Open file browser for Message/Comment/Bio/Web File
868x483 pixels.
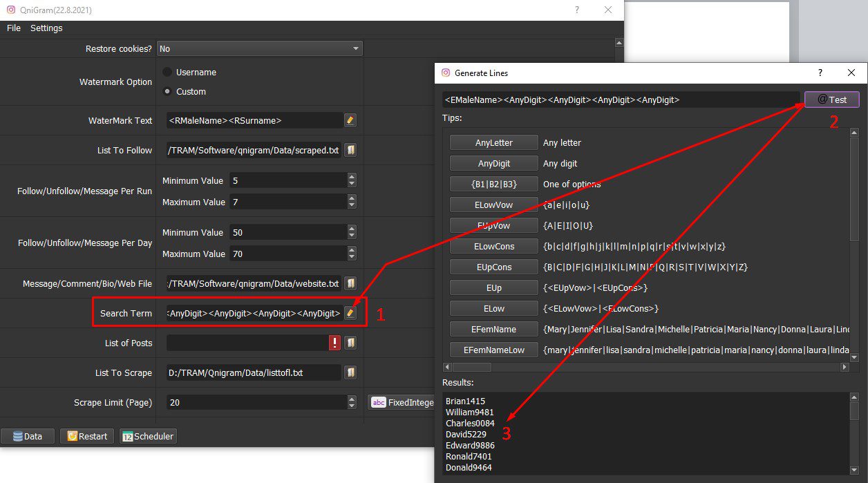350,283
